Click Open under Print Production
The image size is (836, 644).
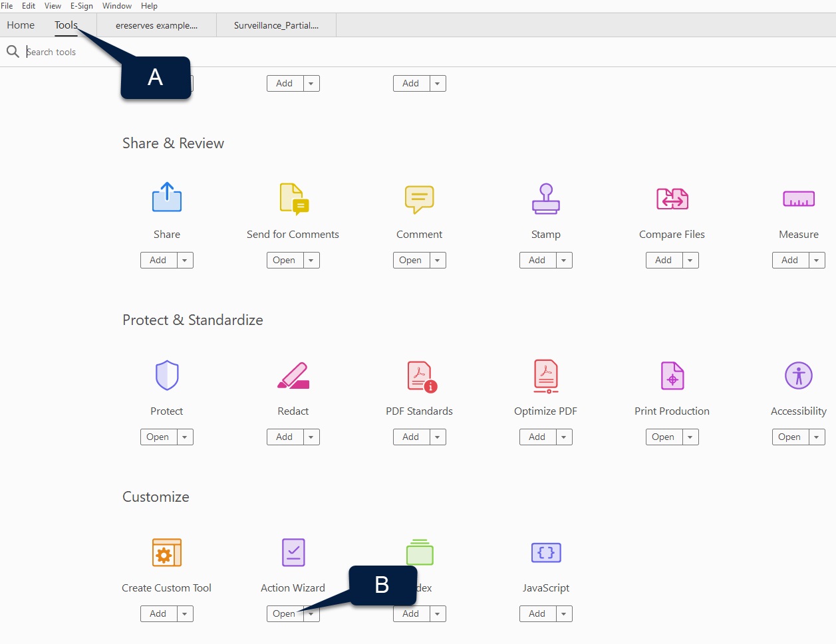(x=663, y=437)
